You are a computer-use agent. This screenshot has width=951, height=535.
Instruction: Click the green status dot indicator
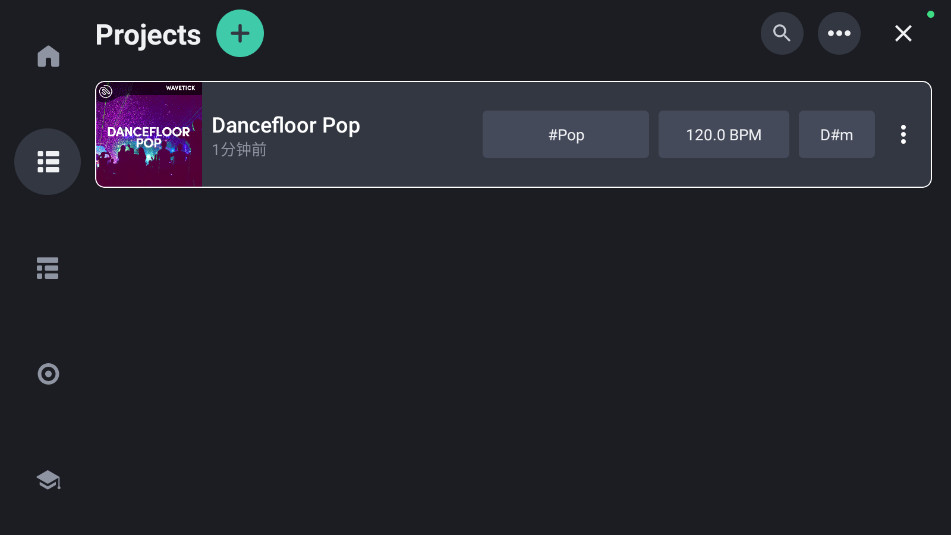(x=931, y=14)
